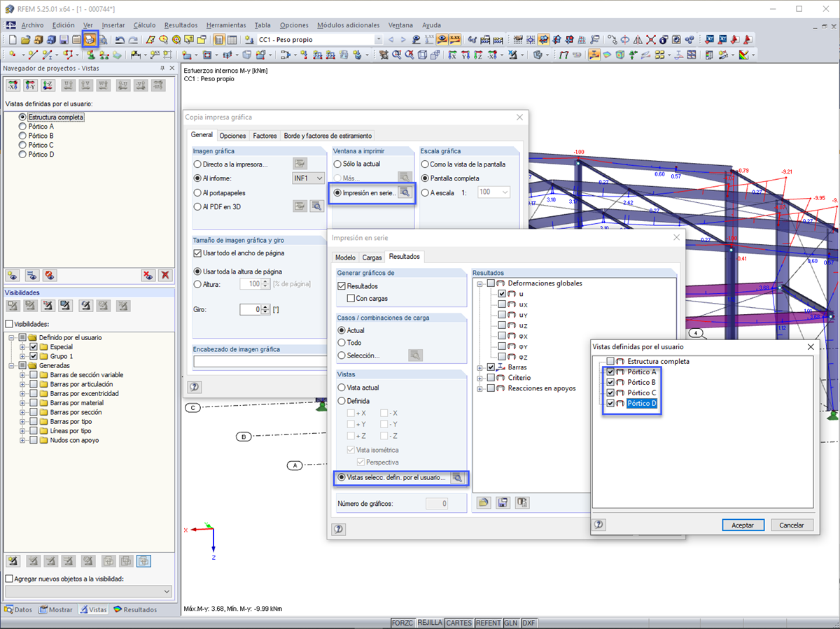Image resolution: width=840 pixels, height=629 pixels.
Task: Open the Datos navigator tab
Action: point(19,609)
